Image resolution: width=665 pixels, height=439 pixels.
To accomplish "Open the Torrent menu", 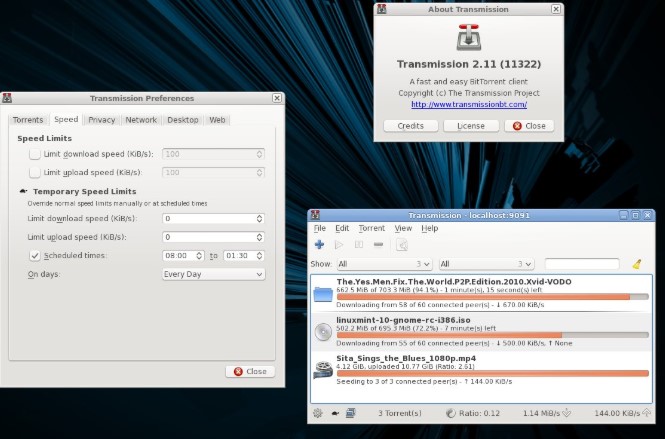I will pos(372,228).
